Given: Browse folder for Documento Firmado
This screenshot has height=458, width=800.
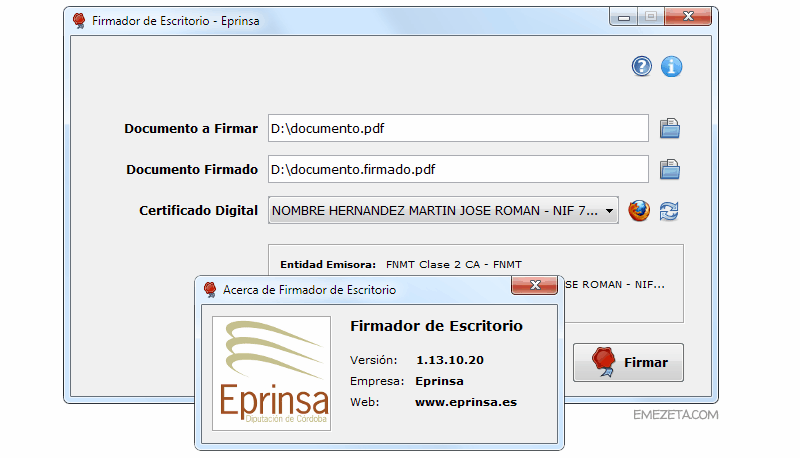Looking at the screenshot, I should [669, 169].
